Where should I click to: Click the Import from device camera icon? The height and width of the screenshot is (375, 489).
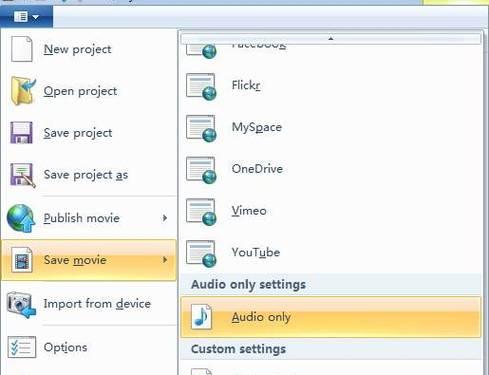21,304
